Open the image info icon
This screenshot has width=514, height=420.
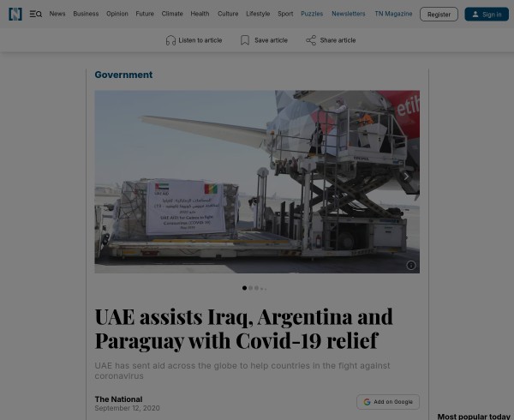(x=410, y=265)
